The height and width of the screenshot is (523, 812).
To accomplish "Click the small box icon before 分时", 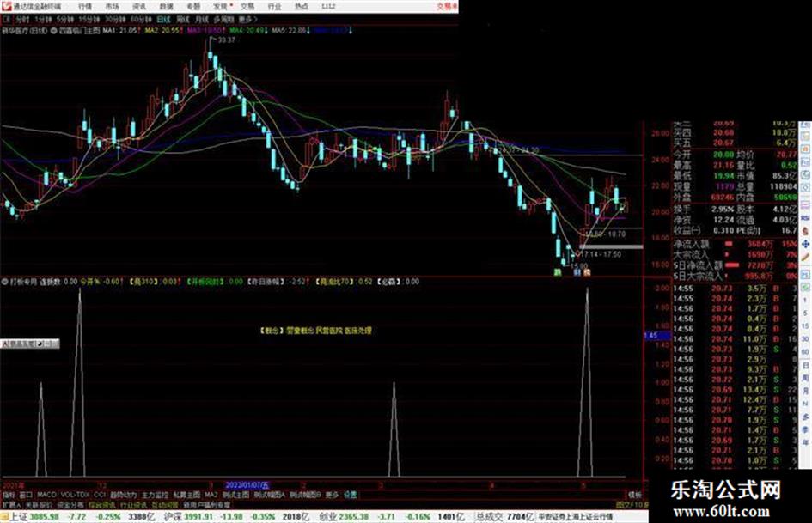I will point(6,20).
